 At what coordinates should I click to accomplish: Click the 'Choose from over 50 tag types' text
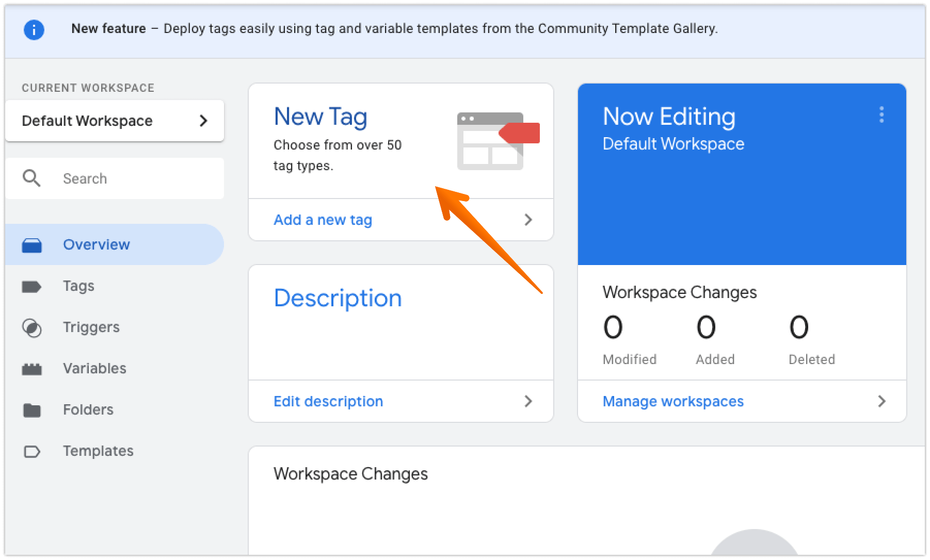[x=338, y=155]
